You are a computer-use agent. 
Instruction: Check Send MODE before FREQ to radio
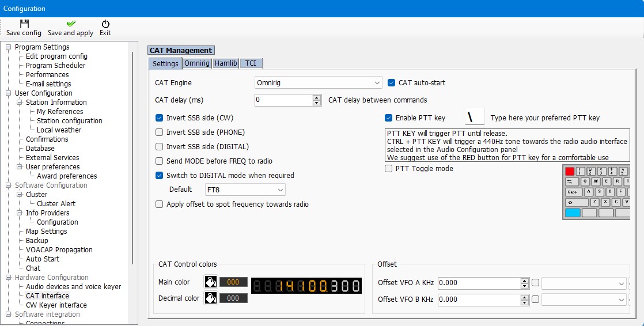click(160, 161)
